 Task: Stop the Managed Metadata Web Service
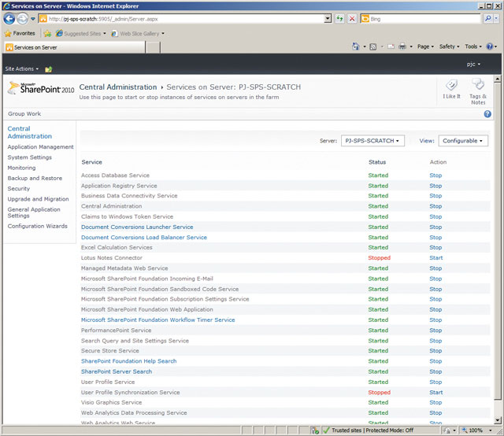pyautogui.click(x=435, y=268)
